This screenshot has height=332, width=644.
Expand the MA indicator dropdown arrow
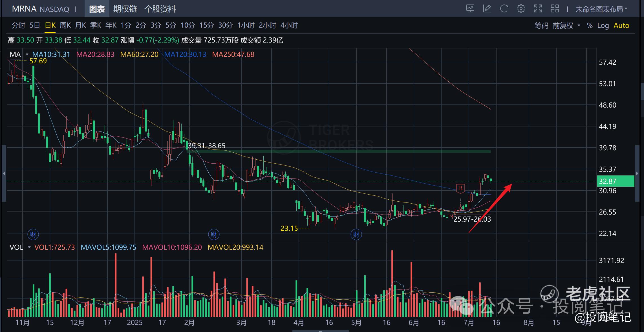[27, 54]
